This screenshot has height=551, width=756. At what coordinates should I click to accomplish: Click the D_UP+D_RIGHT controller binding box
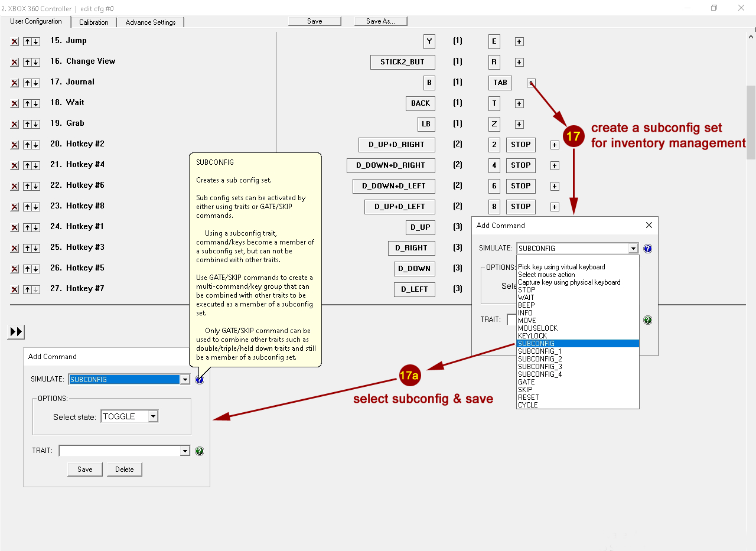(396, 145)
